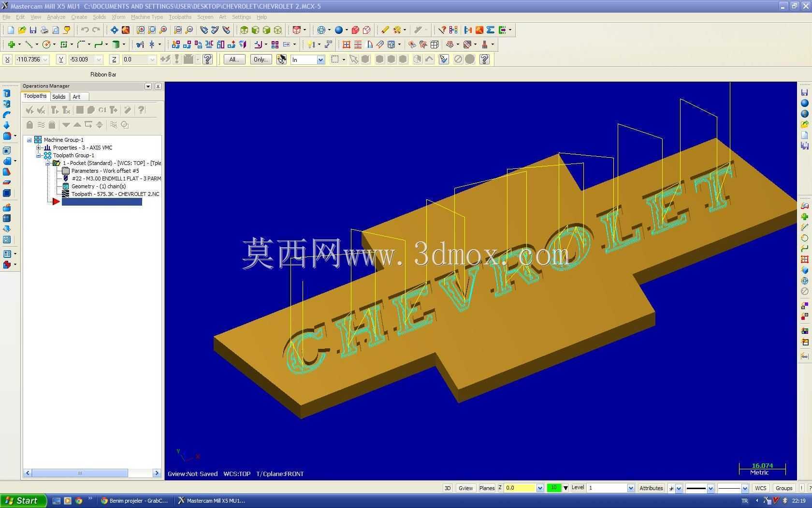Click the Create point green plus icon

11,45
